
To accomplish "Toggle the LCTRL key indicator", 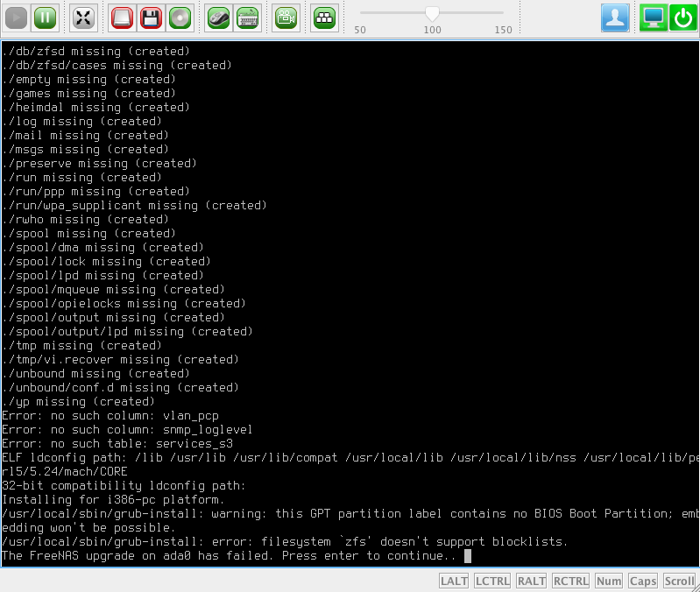I will [x=492, y=581].
